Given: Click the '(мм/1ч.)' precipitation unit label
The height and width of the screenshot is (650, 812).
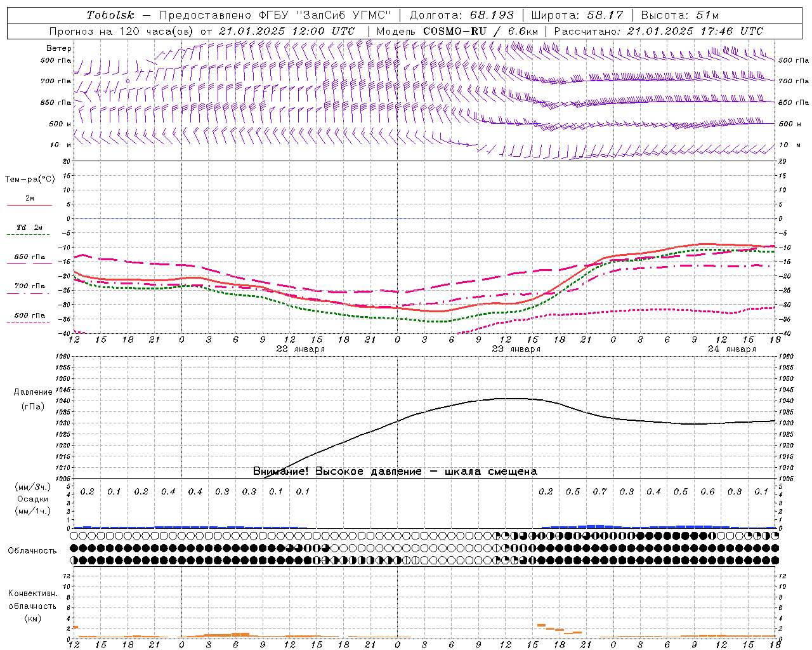Looking at the screenshot, I should click(33, 511).
